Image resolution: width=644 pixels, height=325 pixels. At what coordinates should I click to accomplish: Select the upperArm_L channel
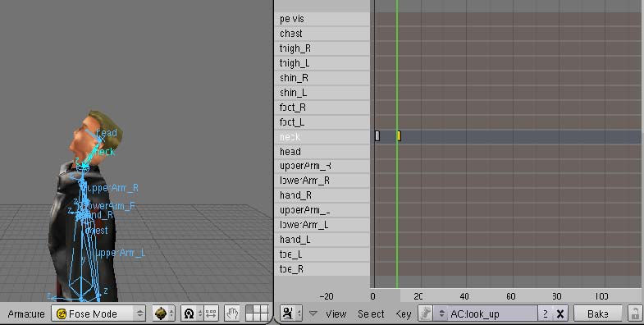pyautogui.click(x=322, y=210)
